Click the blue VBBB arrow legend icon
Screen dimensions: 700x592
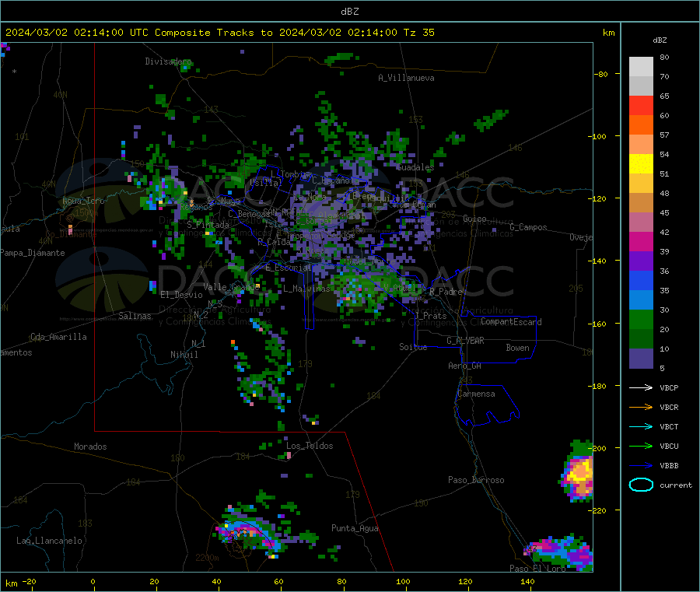pyautogui.click(x=641, y=466)
